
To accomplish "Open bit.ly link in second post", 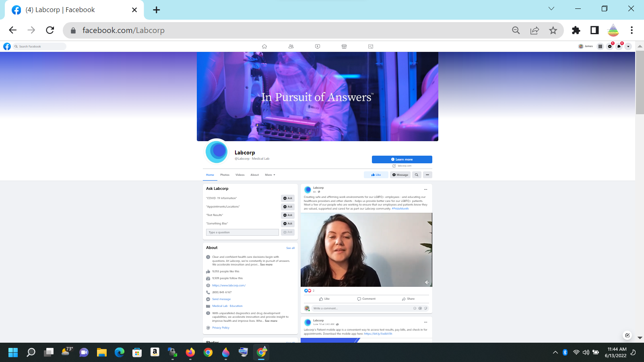I will [378, 334].
